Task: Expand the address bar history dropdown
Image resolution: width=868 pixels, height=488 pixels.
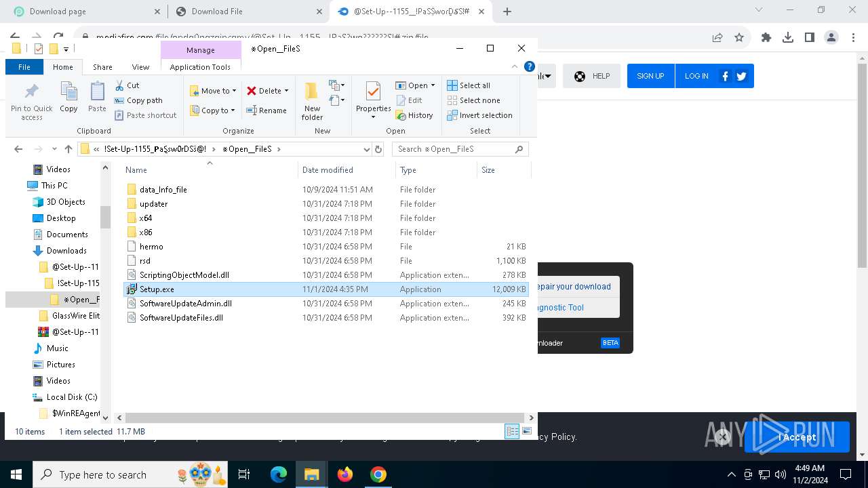Action: pyautogui.click(x=367, y=149)
